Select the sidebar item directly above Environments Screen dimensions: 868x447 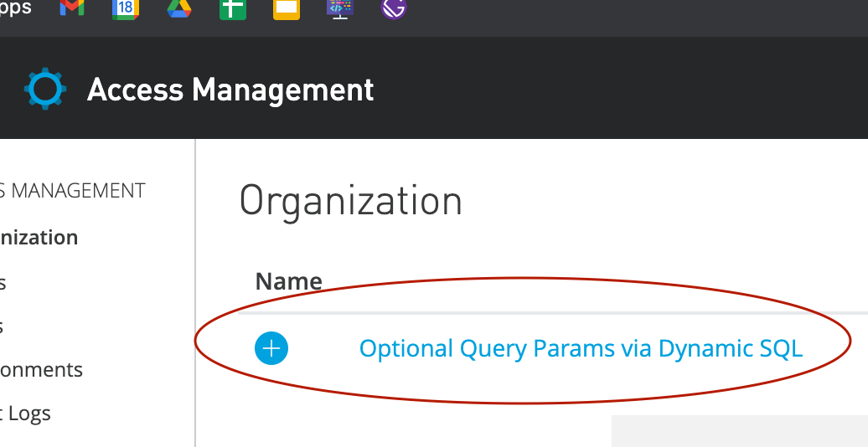(3, 326)
